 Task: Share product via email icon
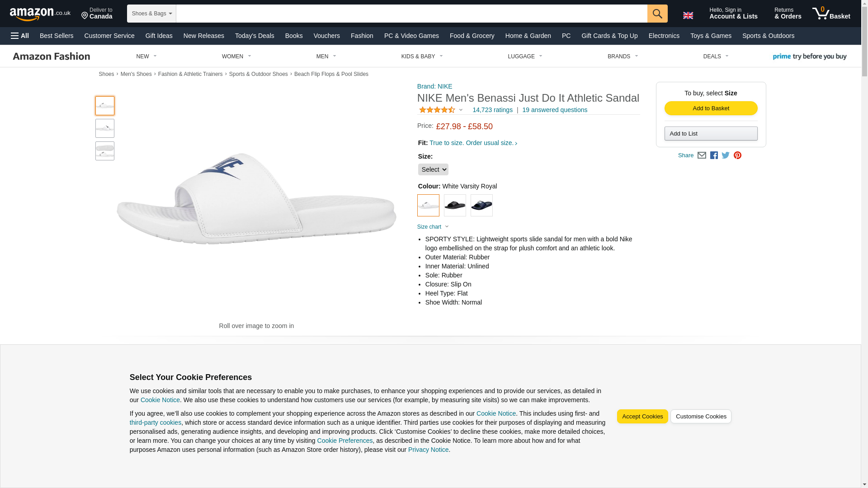pos(701,155)
